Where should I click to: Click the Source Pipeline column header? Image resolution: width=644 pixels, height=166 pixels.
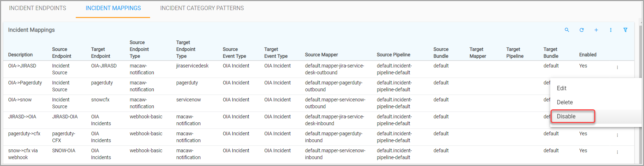tap(393, 54)
